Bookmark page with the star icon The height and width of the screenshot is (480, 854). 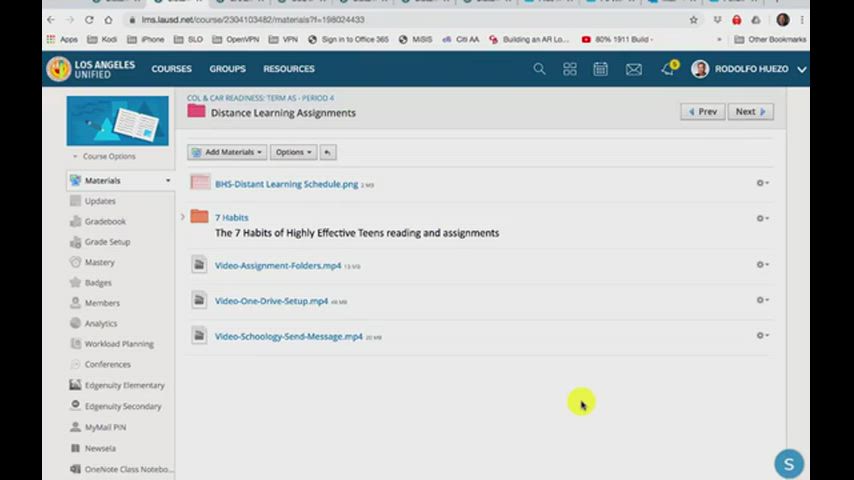[x=693, y=20]
